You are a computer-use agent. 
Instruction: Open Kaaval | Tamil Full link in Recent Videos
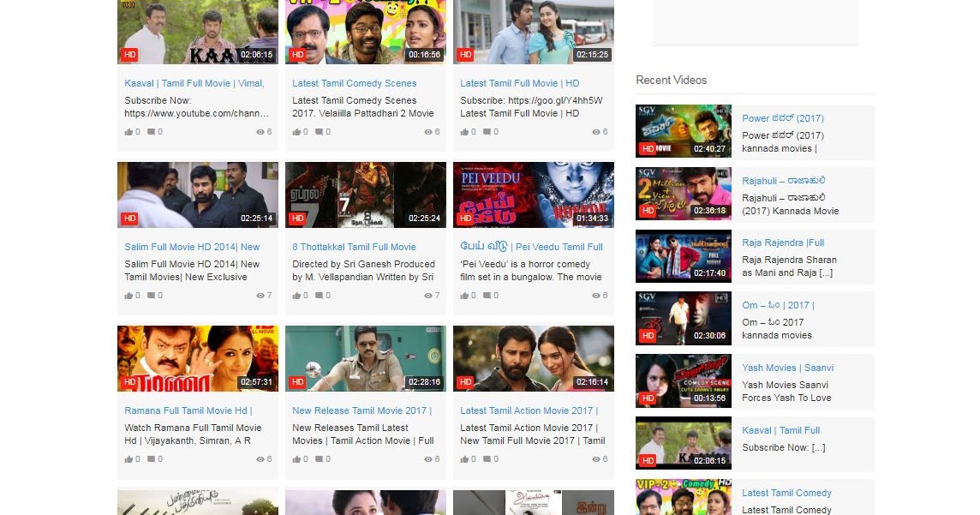[780, 430]
